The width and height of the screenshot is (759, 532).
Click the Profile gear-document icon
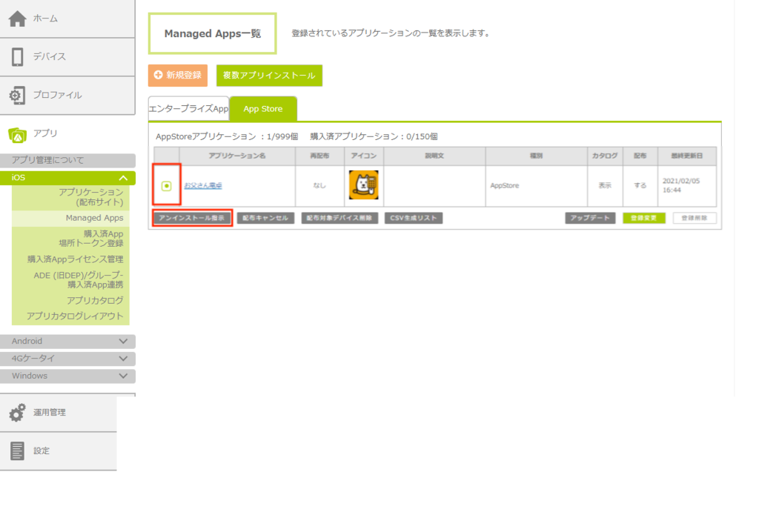[17, 96]
